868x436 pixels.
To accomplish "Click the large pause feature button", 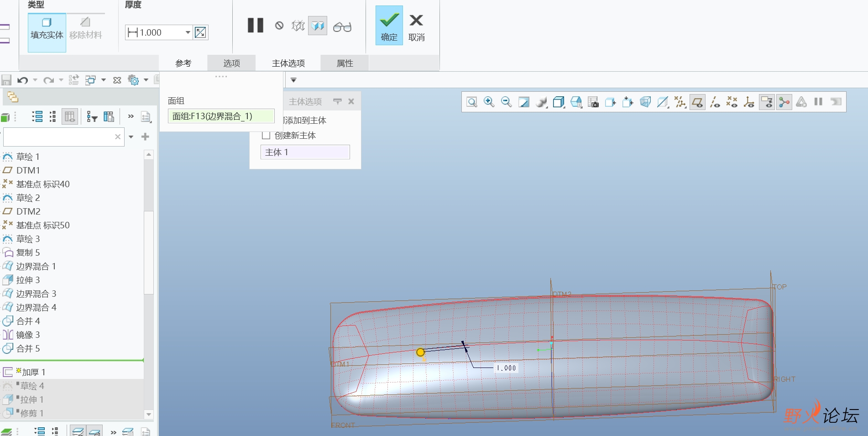I will pos(256,26).
